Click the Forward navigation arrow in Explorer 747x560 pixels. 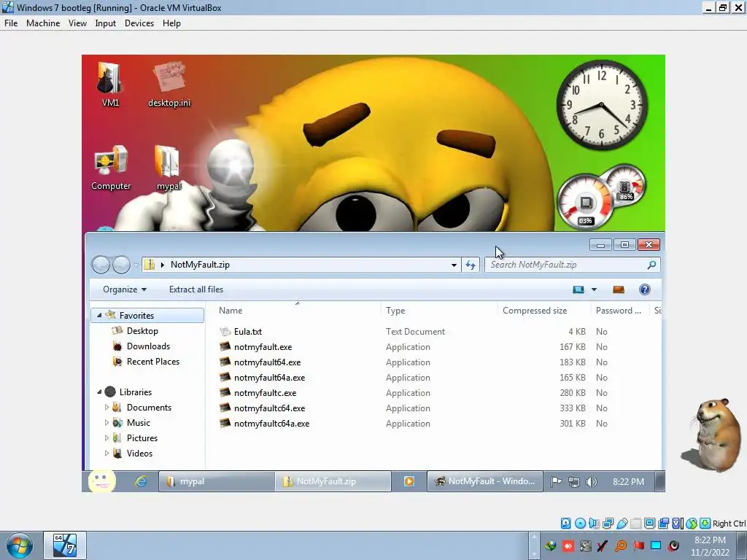point(121,265)
